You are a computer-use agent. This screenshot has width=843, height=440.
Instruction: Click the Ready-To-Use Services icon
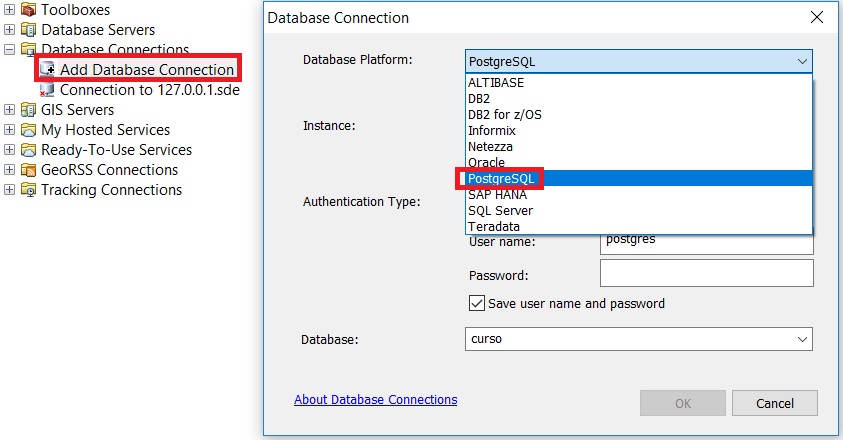click(x=28, y=150)
